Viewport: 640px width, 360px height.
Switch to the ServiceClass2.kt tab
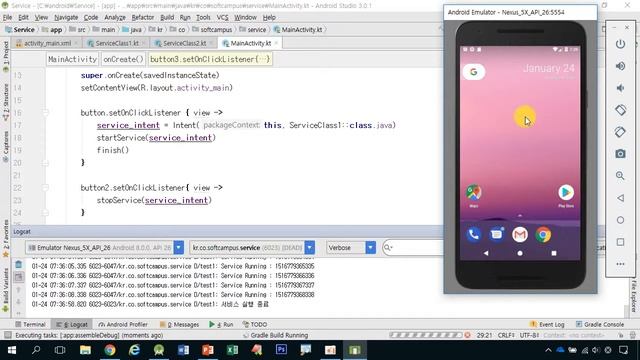[184, 43]
